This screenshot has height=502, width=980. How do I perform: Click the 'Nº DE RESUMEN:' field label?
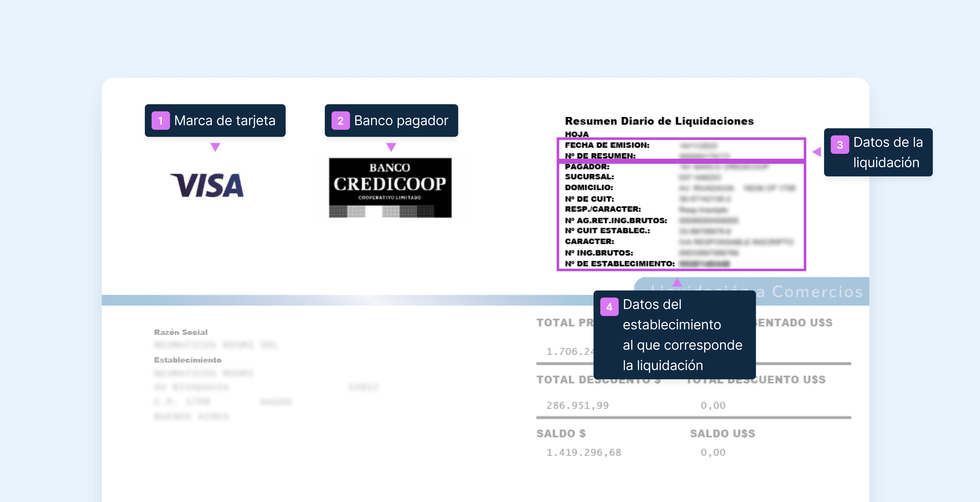600,156
